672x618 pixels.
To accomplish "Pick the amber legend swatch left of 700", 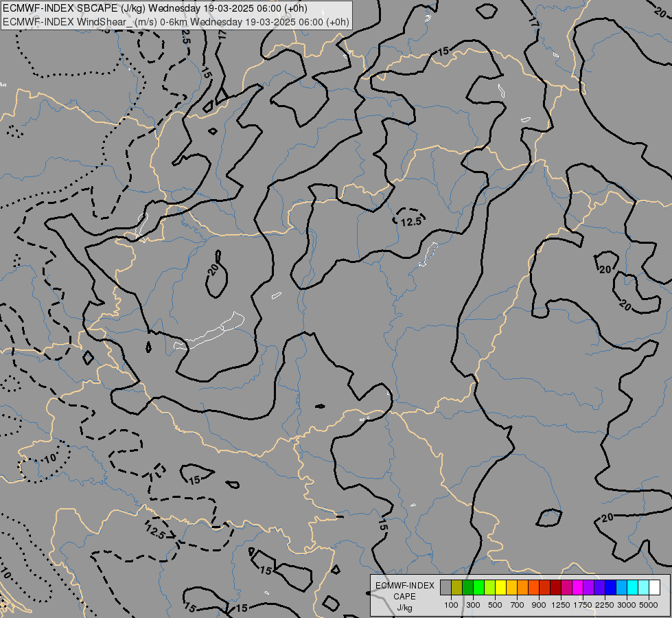I will [511, 588].
